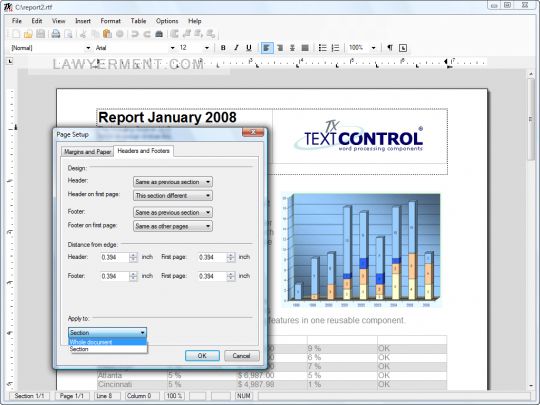
Task: Click Header First page distance field
Action: coord(212,257)
